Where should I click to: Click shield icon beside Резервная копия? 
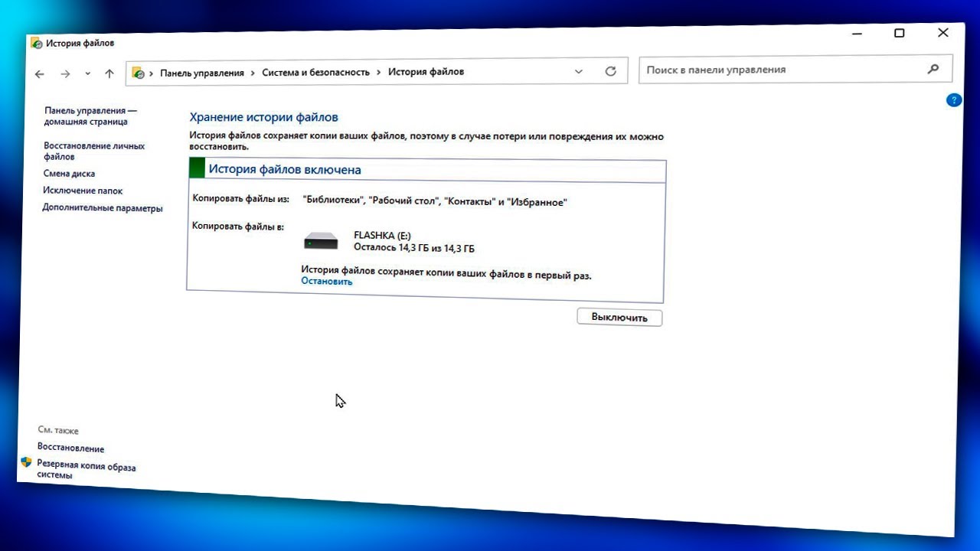coord(26,462)
